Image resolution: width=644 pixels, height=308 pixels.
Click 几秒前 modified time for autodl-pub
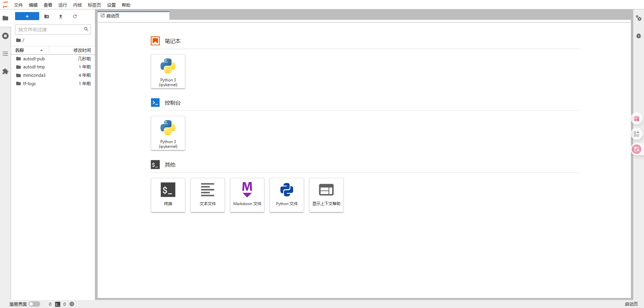click(84, 59)
